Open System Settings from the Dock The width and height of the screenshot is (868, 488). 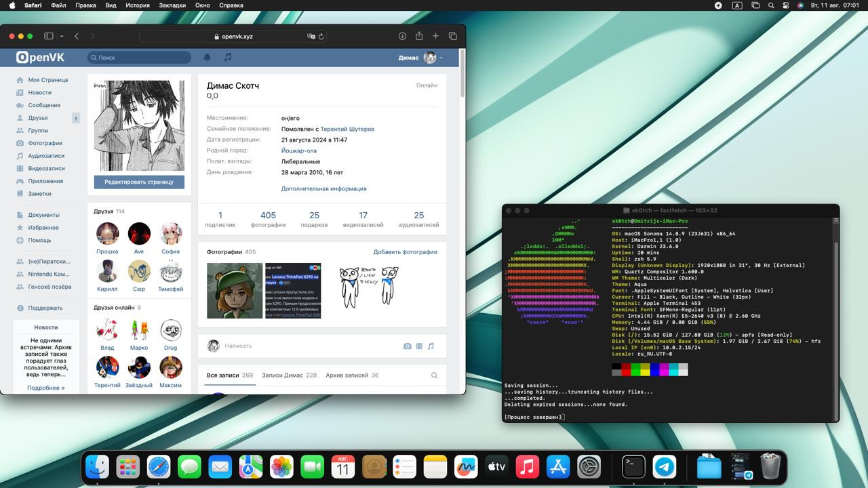(589, 467)
